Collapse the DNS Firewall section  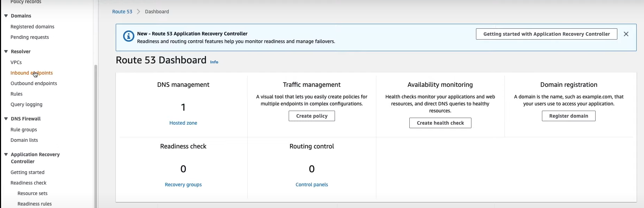[6, 119]
